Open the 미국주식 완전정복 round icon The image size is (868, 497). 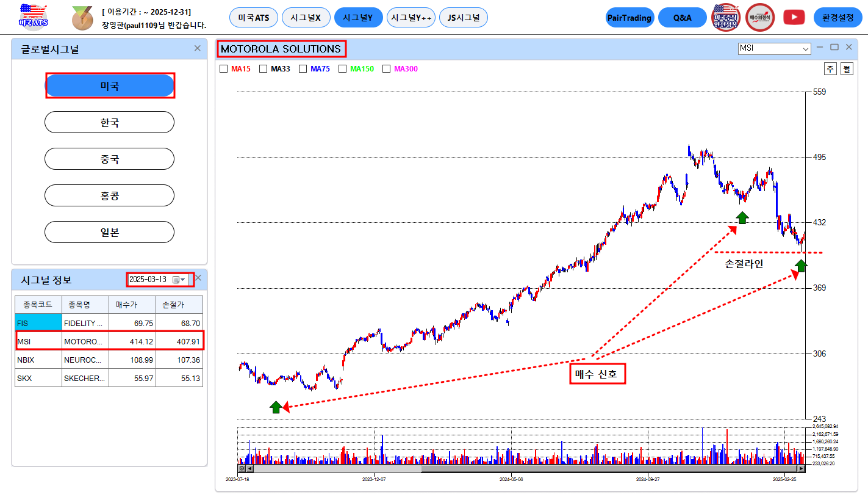click(726, 17)
